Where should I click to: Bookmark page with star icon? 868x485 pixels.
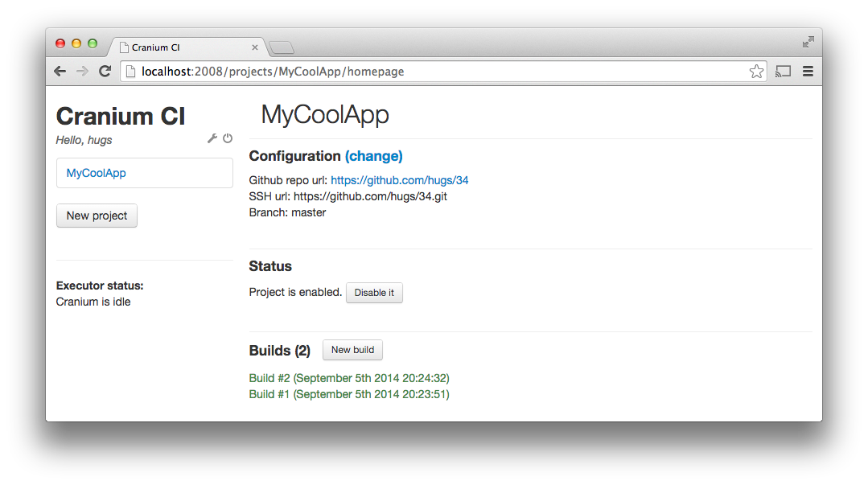tap(756, 72)
